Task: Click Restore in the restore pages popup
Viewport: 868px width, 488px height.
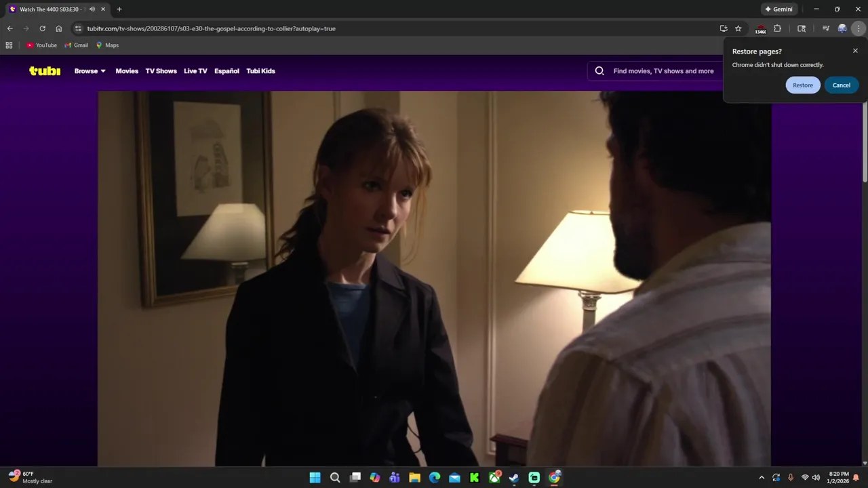Action: (x=803, y=85)
